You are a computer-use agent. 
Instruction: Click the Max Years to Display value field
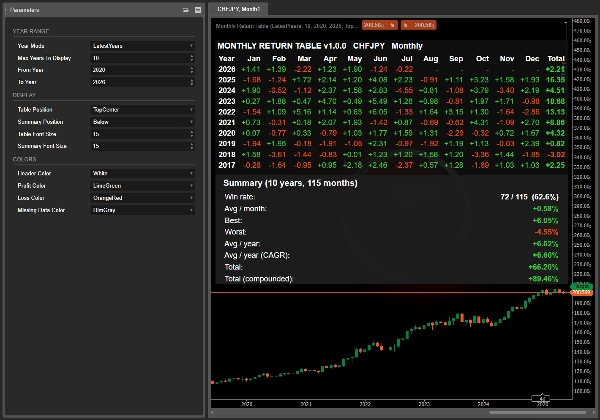140,58
